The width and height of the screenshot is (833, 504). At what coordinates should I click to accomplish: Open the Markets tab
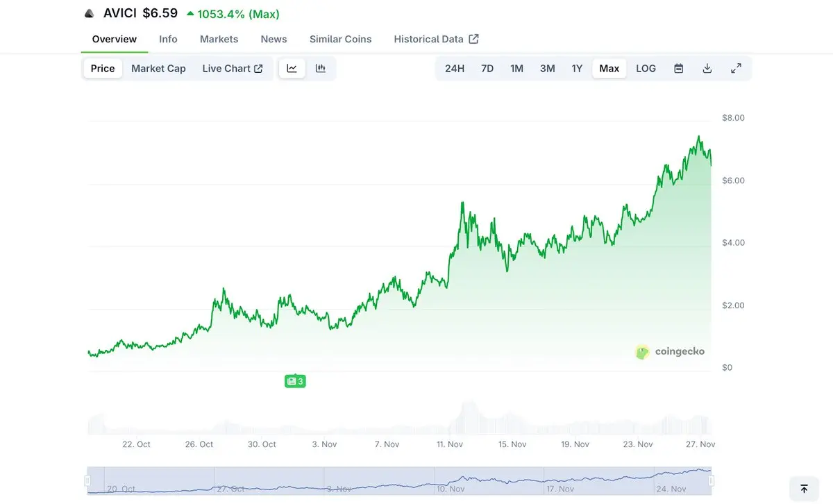[219, 39]
